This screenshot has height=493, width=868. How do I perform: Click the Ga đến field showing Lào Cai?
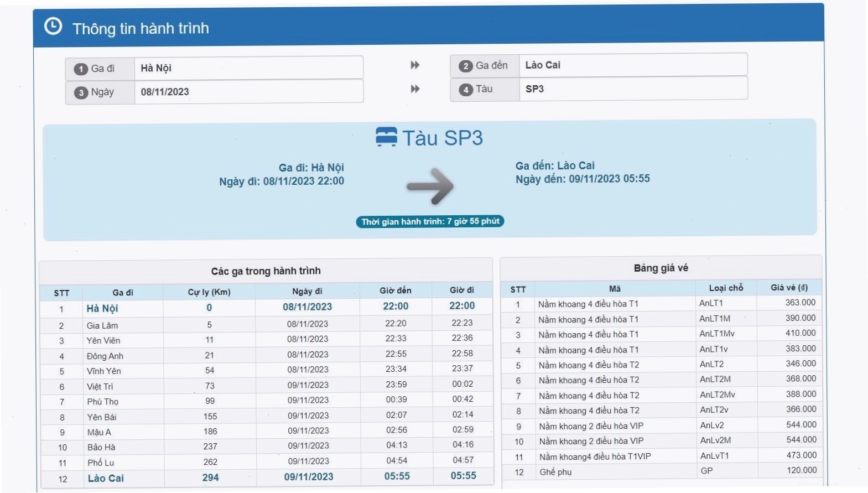[633, 65]
